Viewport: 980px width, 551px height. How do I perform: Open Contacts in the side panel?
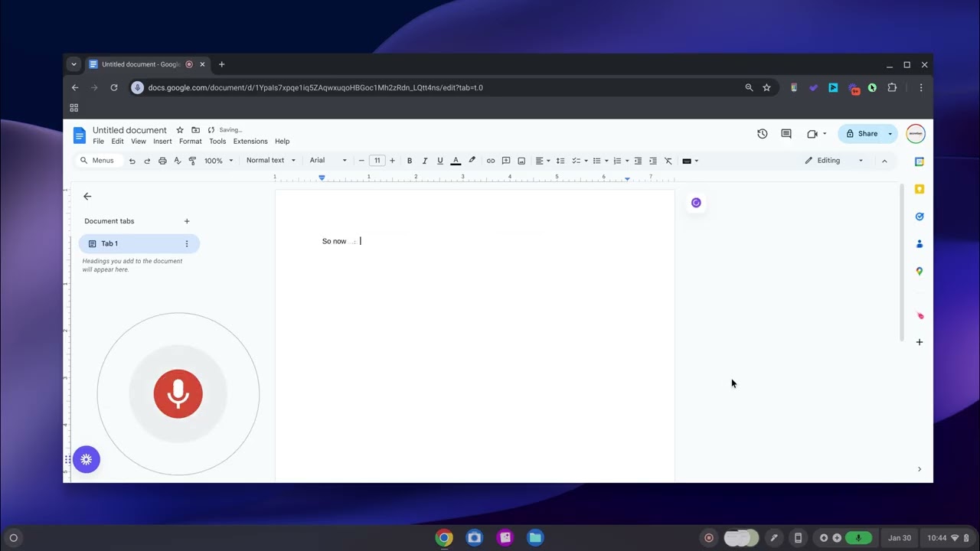pyautogui.click(x=920, y=244)
